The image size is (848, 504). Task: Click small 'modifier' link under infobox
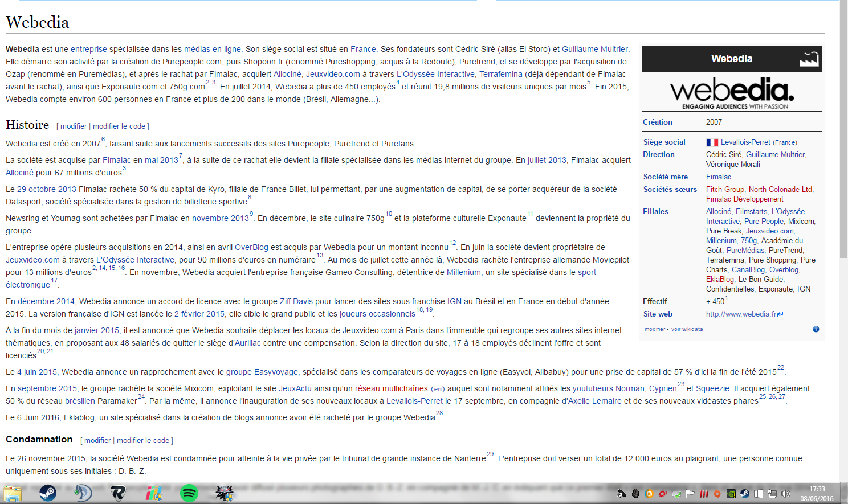pos(655,329)
